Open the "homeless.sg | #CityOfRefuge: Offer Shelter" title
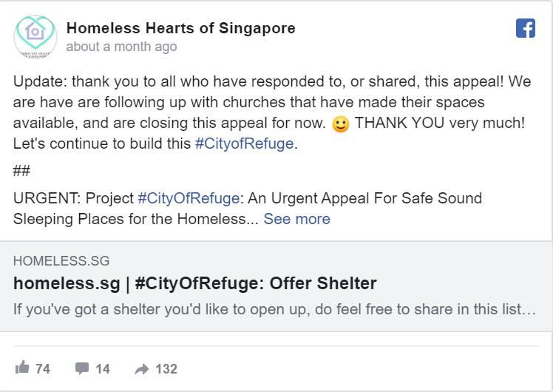The height and width of the screenshot is (392, 553). [194, 283]
